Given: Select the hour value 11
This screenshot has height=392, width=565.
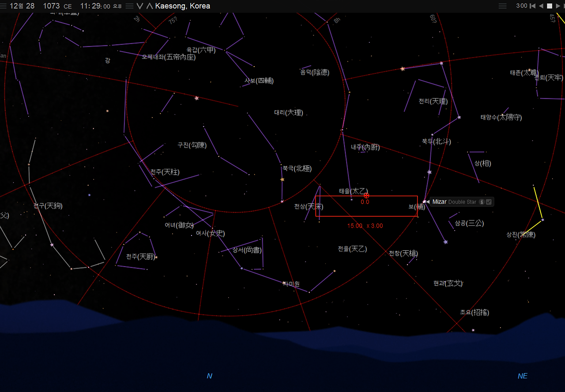Looking at the screenshot, I should (x=85, y=6).
